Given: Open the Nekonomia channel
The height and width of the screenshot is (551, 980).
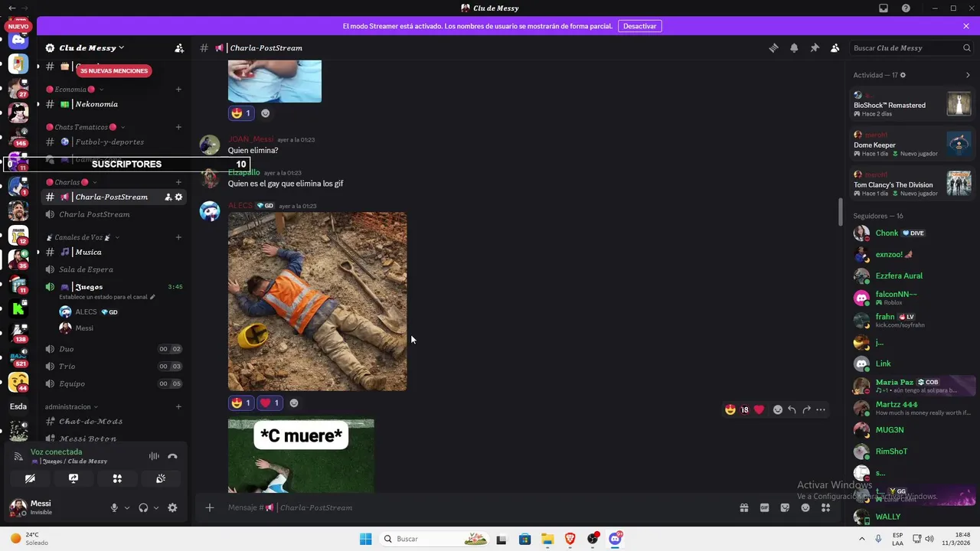Looking at the screenshot, I should click(113, 104).
